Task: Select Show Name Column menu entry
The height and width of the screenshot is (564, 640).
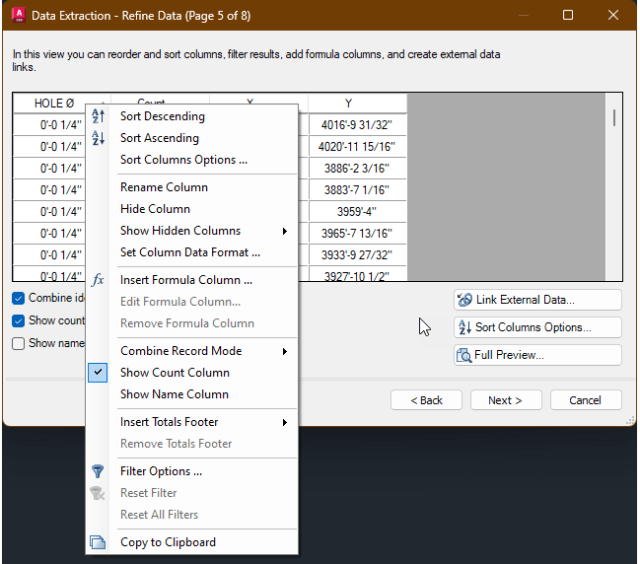Action: pyautogui.click(x=192, y=394)
